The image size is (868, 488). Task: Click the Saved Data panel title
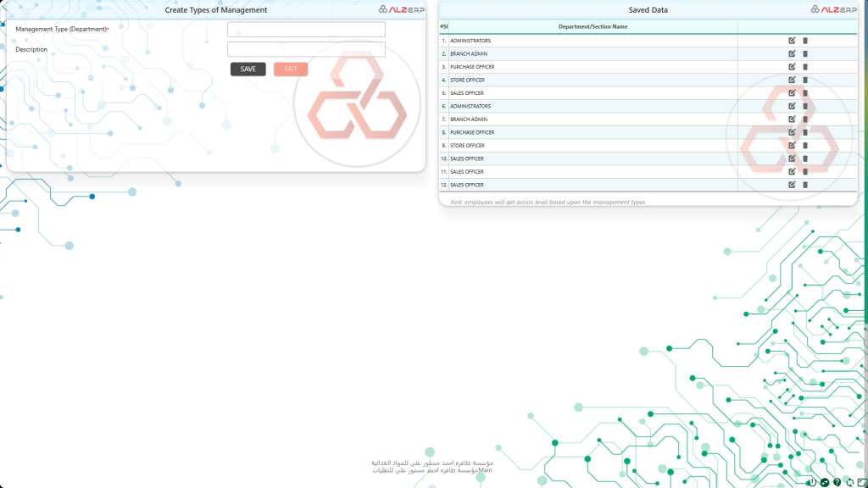[x=648, y=10]
